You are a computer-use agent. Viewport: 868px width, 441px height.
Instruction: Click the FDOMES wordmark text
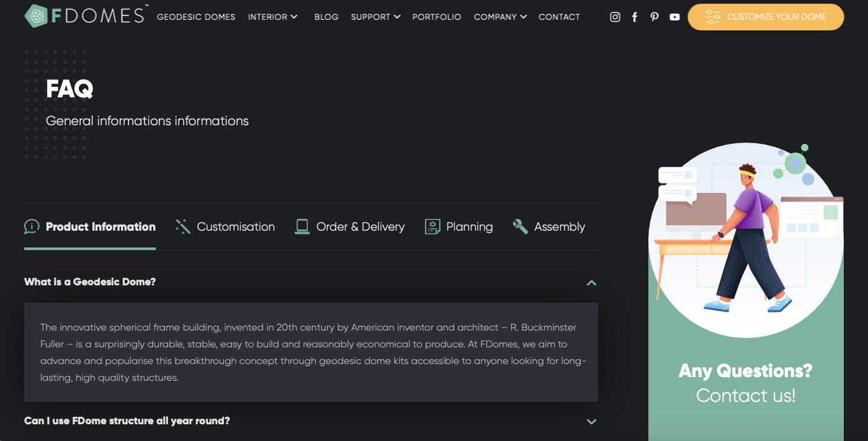tap(98, 16)
